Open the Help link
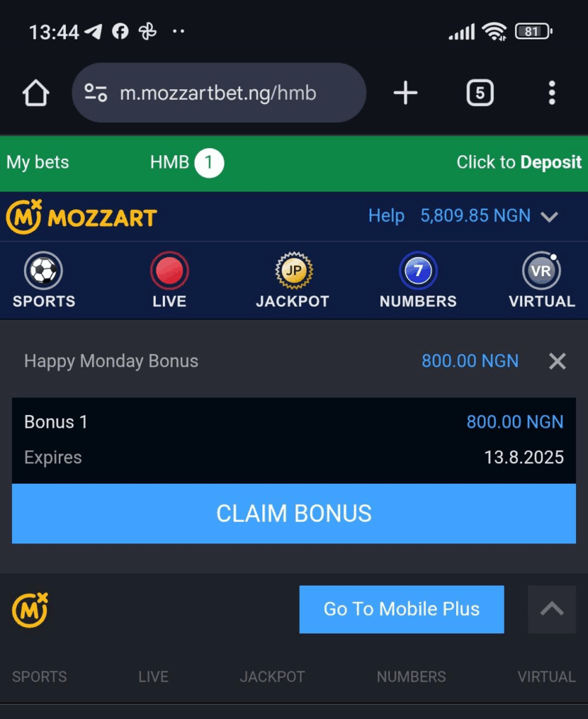This screenshot has width=588, height=719. tap(387, 216)
